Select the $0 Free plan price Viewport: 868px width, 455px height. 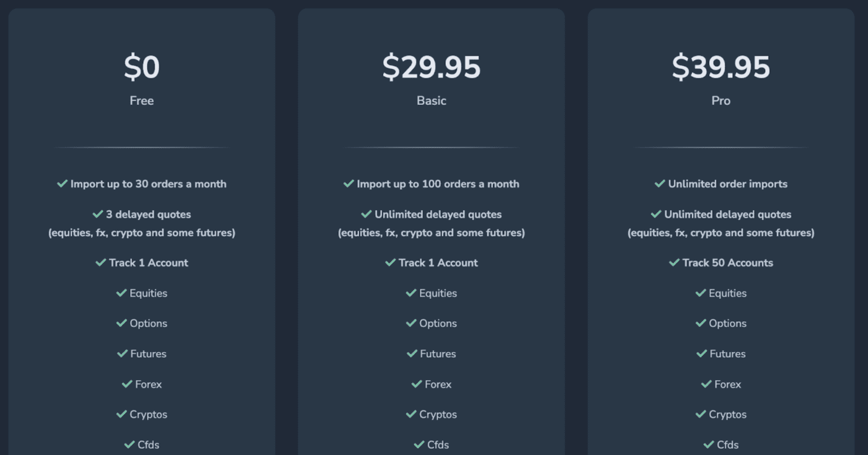tap(142, 67)
